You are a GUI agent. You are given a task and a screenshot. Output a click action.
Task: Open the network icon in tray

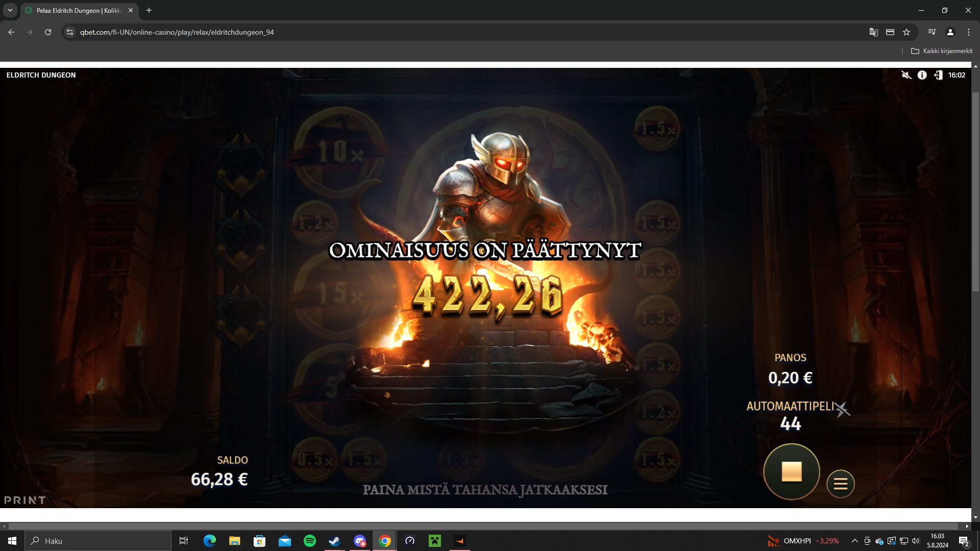[x=903, y=541]
